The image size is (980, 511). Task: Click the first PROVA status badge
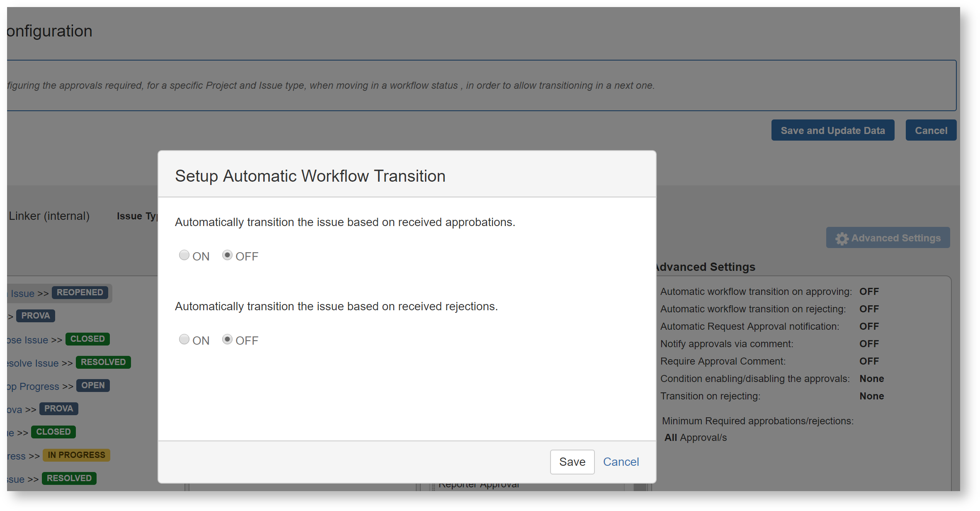coord(36,316)
